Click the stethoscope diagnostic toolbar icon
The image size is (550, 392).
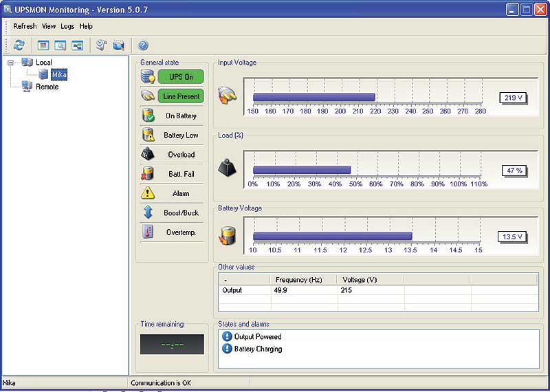[101, 45]
